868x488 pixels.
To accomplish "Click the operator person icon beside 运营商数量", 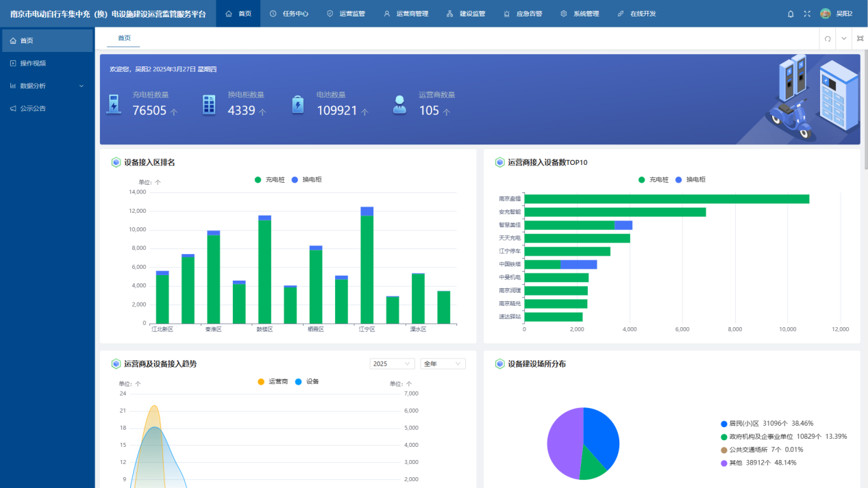I will click(x=399, y=104).
